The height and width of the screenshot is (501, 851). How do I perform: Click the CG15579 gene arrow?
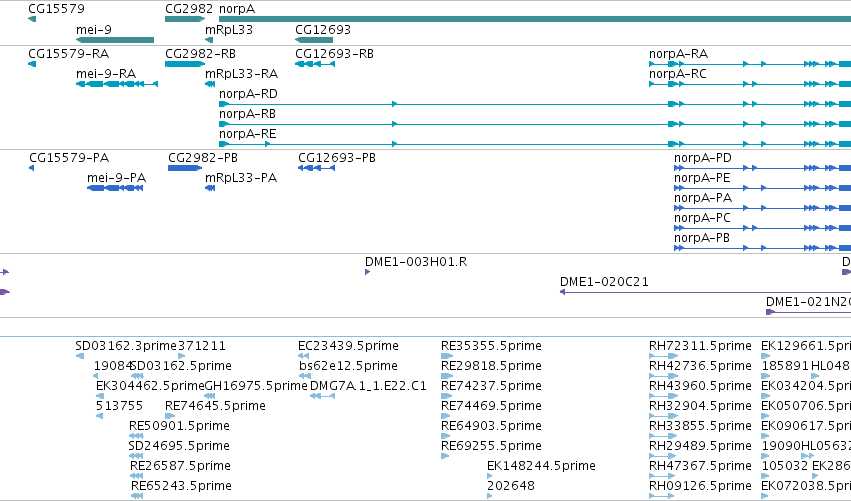click(x=32, y=19)
